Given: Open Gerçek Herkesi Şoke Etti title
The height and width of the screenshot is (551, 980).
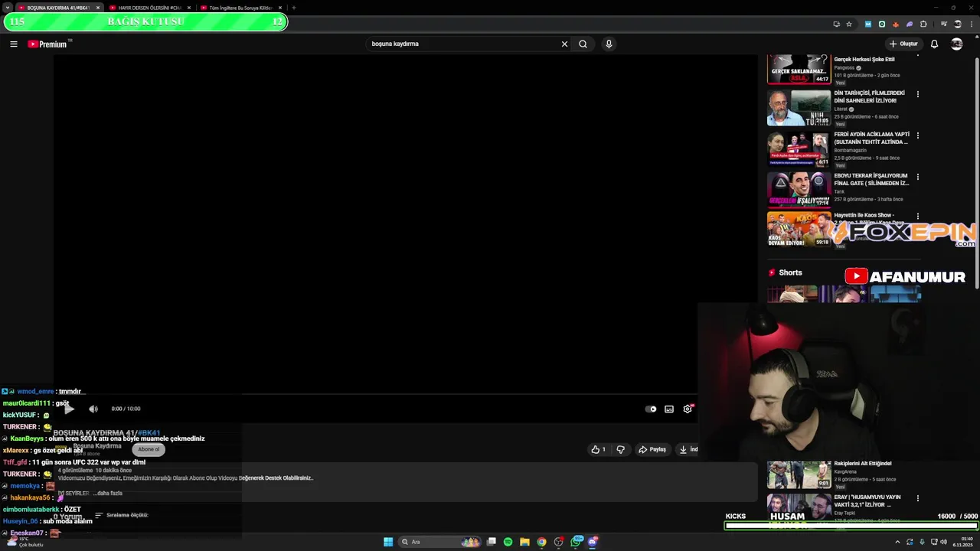Looking at the screenshot, I should tap(864, 59).
